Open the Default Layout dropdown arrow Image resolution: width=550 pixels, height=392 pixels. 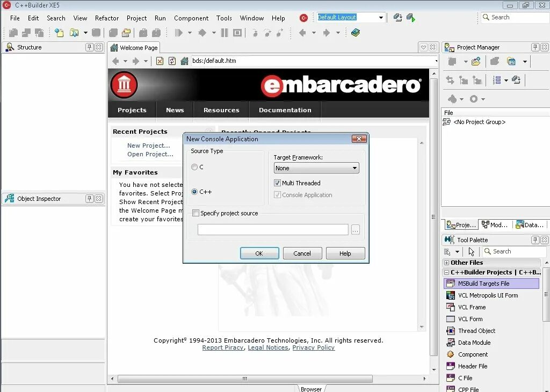coord(381,18)
